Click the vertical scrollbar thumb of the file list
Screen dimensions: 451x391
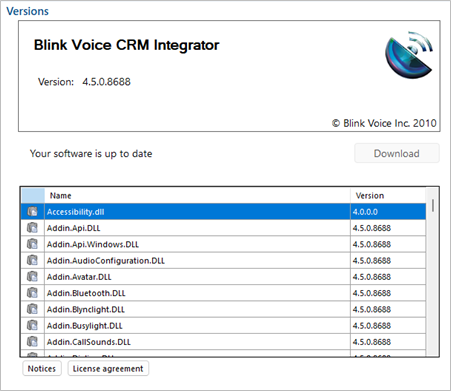coord(433,205)
